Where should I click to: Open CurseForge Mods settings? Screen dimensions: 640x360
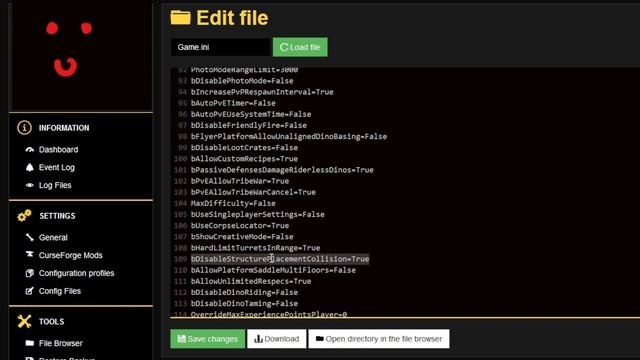71,256
